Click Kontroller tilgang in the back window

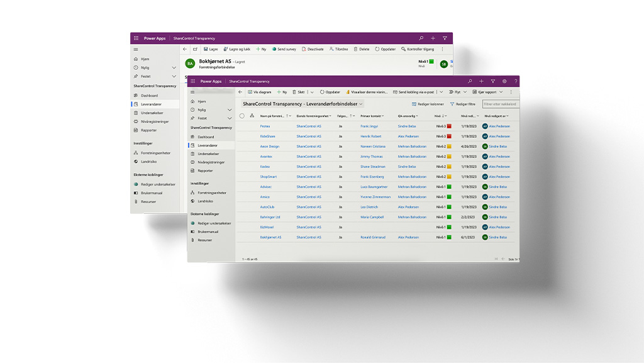tap(418, 49)
